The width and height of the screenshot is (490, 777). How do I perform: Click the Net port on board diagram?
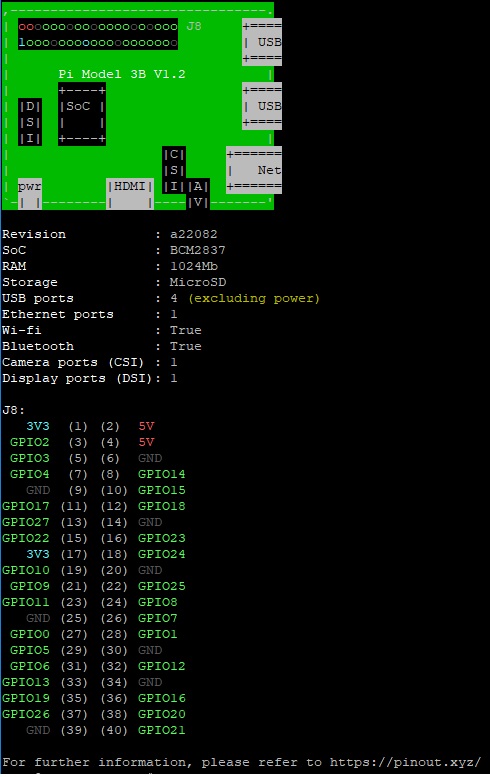pos(254,170)
